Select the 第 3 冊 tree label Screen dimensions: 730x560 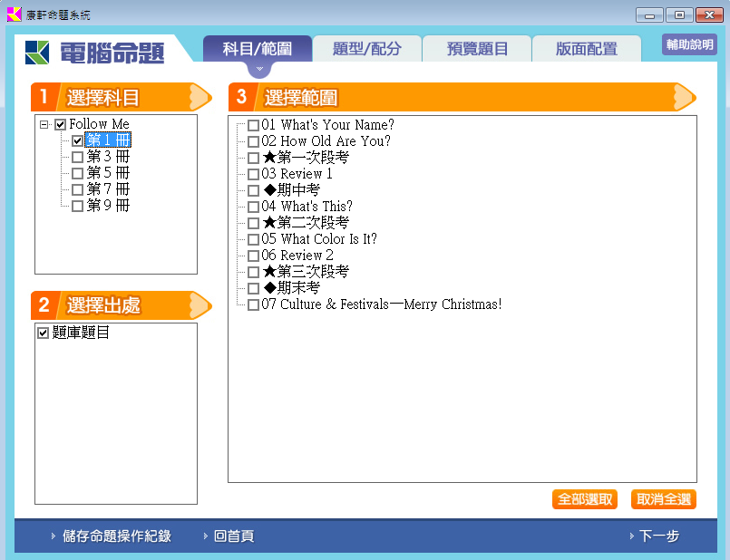pyautogui.click(x=108, y=156)
